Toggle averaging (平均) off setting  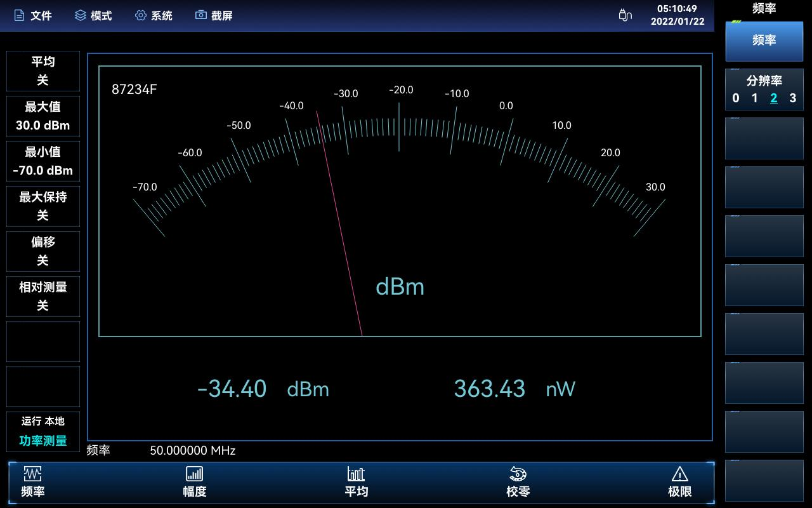(x=43, y=71)
